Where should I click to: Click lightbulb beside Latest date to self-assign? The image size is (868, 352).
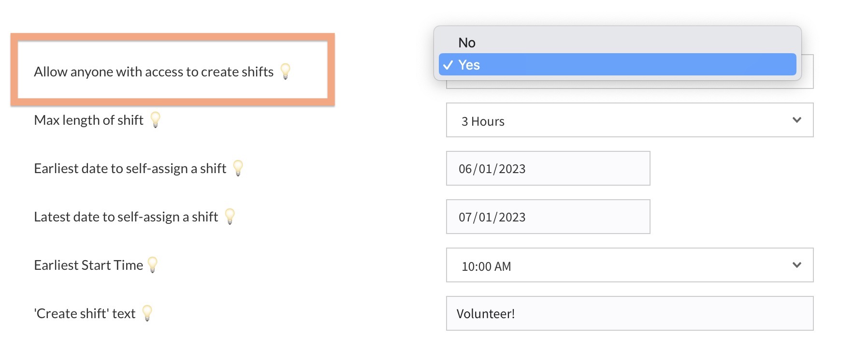pyautogui.click(x=230, y=216)
